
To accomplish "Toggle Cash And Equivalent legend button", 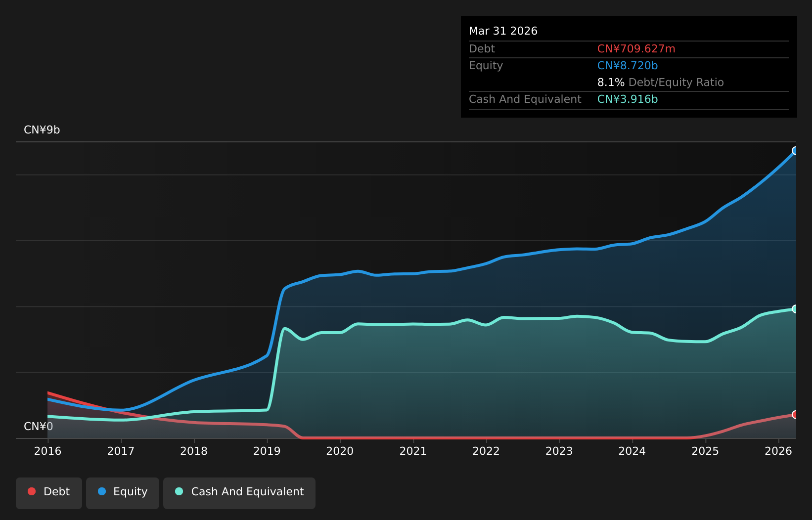I will [x=239, y=493].
